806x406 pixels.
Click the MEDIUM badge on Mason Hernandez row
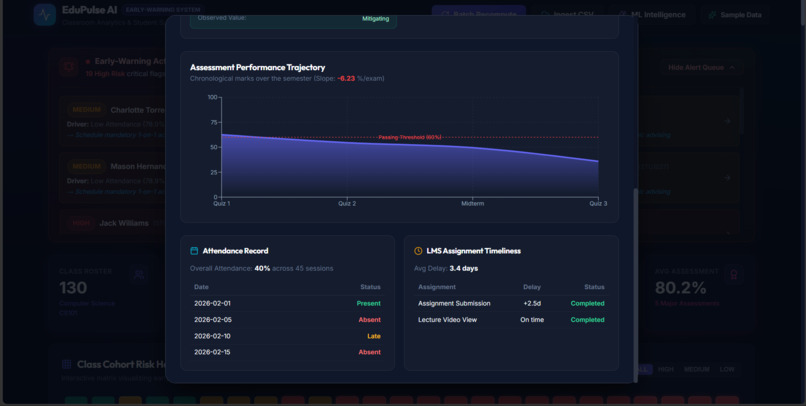(x=86, y=167)
